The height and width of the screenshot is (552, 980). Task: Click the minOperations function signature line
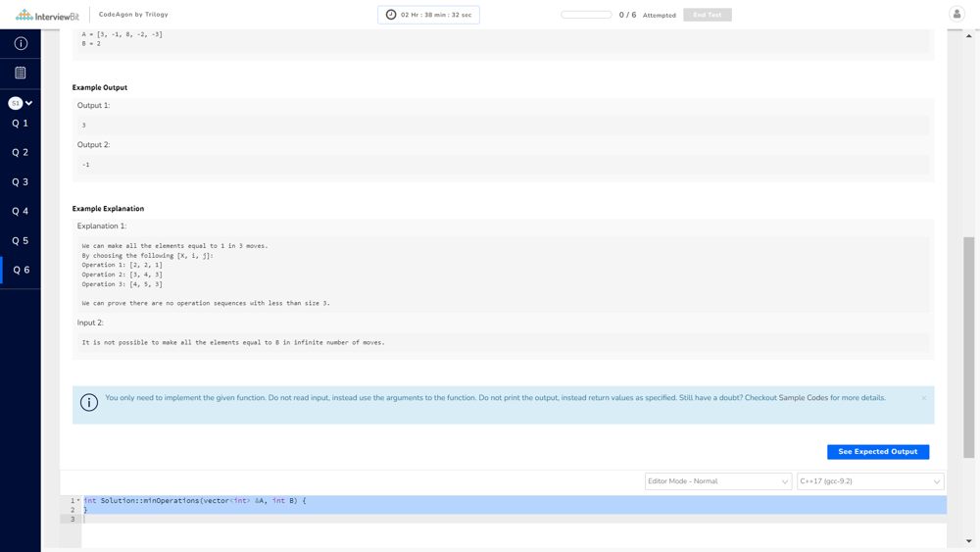pyautogui.click(x=194, y=501)
